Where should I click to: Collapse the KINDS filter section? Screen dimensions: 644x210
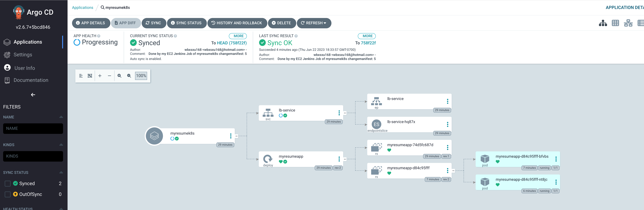(61, 145)
